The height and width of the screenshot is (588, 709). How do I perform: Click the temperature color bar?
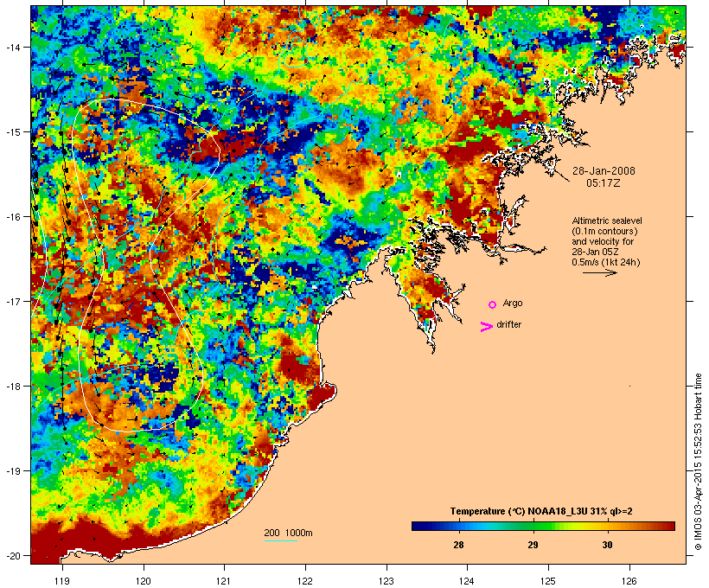pyautogui.click(x=543, y=526)
